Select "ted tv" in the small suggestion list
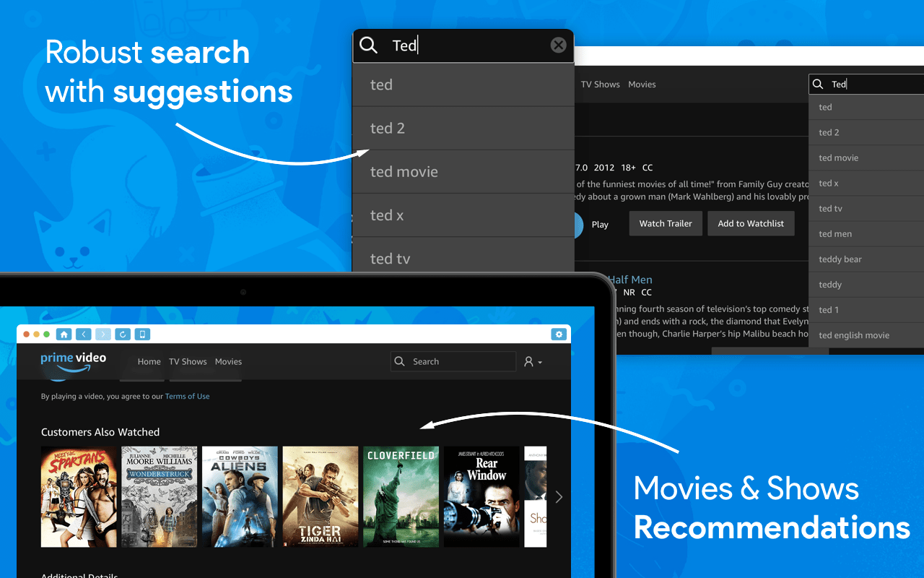924x578 pixels. [x=866, y=208]
